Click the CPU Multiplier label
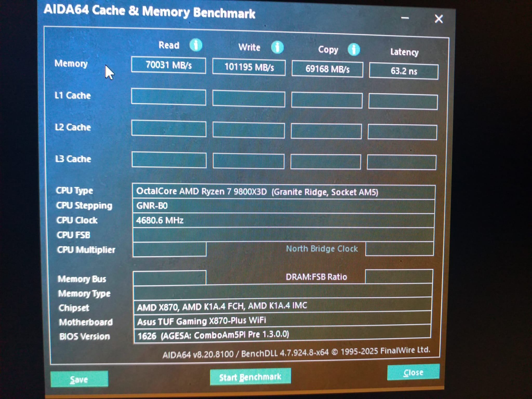Image resolution: width=532 pixels, height=399 pixels. (86, 250)
